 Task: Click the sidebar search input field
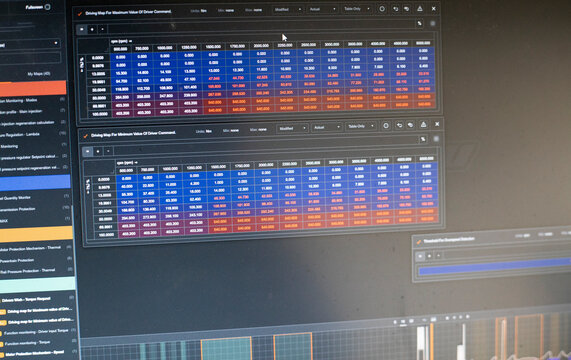(30, 58)
